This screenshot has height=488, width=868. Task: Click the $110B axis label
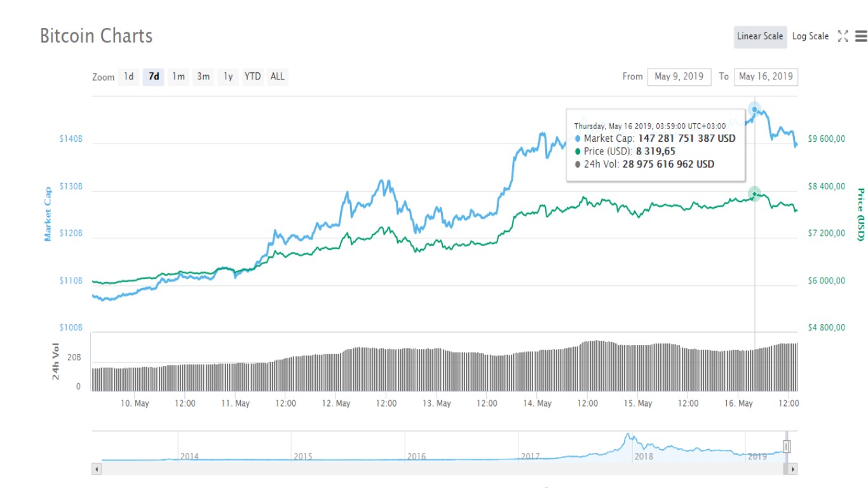pyautogui.click(x=71, y=280)
